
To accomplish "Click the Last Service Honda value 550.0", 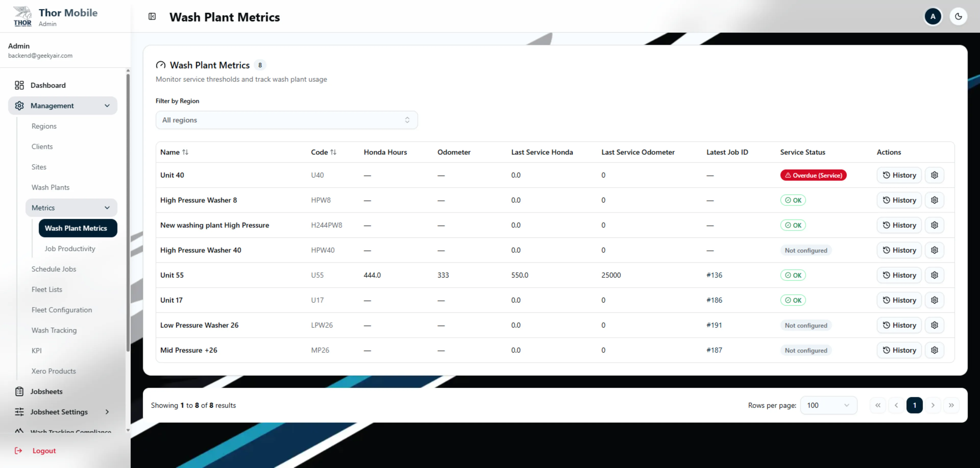I will pyautogui.click(x=520, y=275).
